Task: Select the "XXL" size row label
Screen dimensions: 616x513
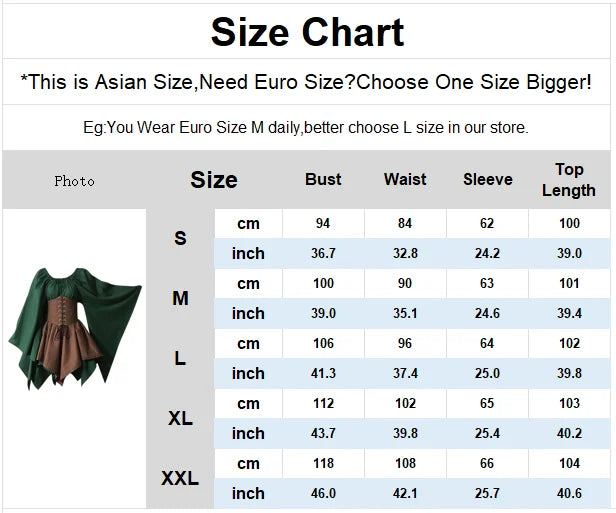Action: tap(180, 478)
